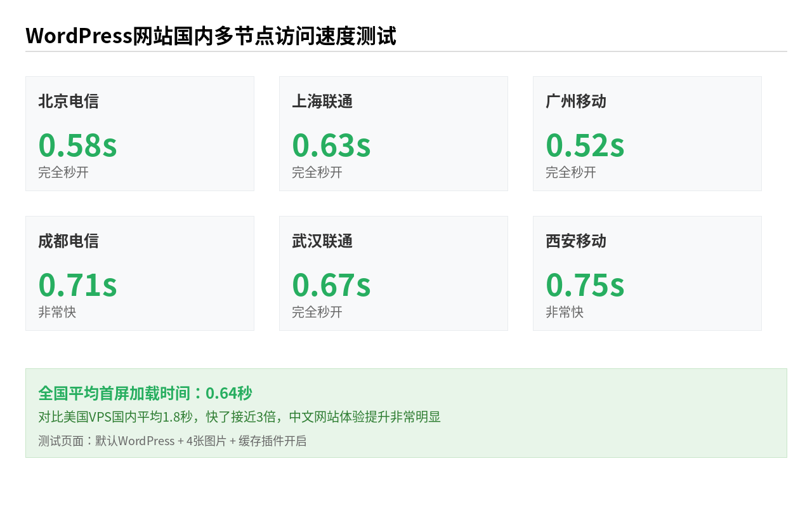Viewport: 812px width, 508px height.
Task: Click the 对比美国VPS国内平均1.8秒 comparison line
Action: 239,417
